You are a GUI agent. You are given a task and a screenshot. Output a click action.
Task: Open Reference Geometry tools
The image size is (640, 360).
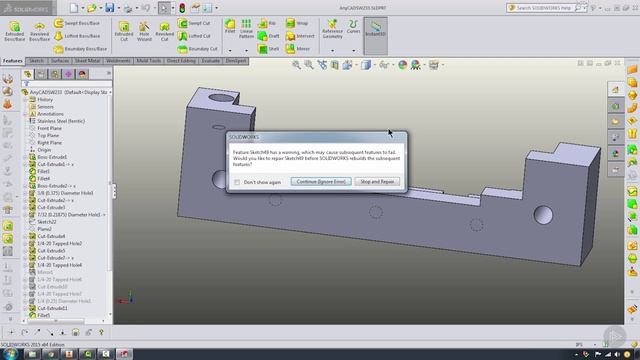pos(332,29)
